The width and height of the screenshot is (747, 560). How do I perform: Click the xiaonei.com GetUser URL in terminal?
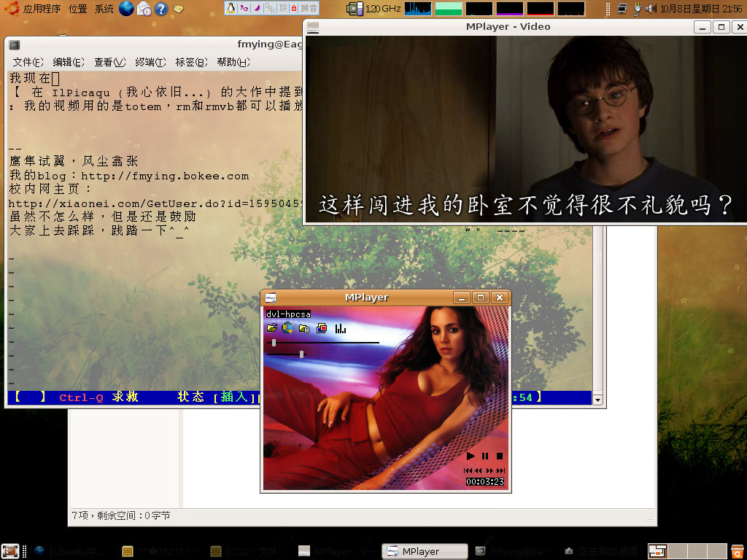tap(155, 204)
